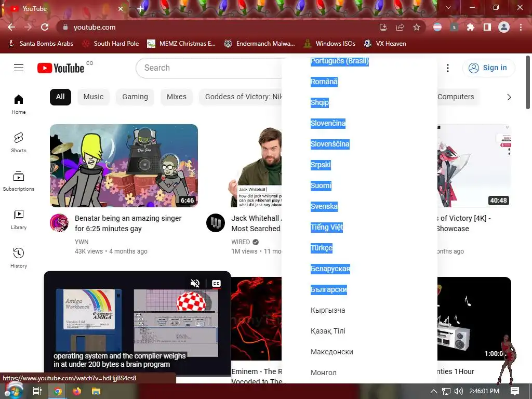The image size is (532, 399).
Task: Open the YouTube hamburger guide menu
Action: click(x=19, y=68)
